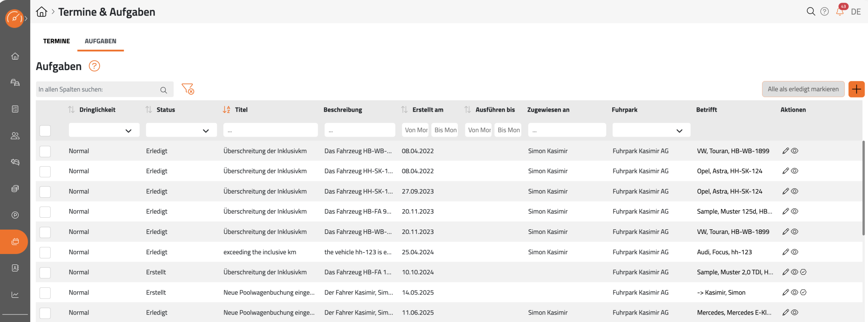Click the search magnifier in top bar
This screenshot has height=322, width=868.
(810, 12)
